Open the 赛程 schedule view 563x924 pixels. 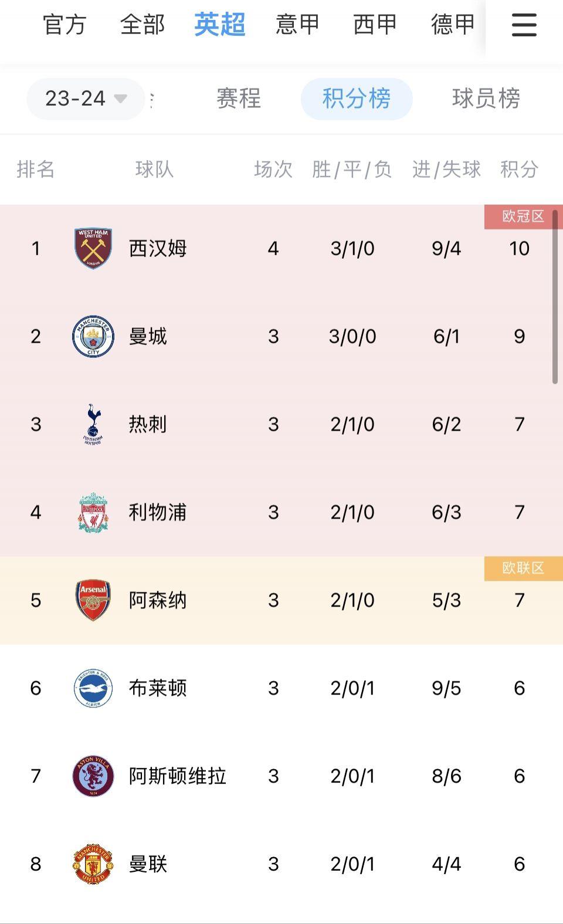(239, 99)
